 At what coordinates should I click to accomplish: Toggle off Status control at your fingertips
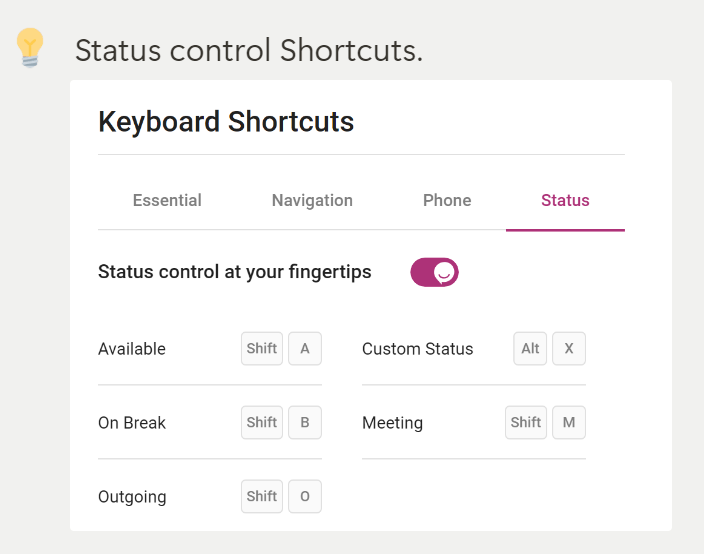434,272
